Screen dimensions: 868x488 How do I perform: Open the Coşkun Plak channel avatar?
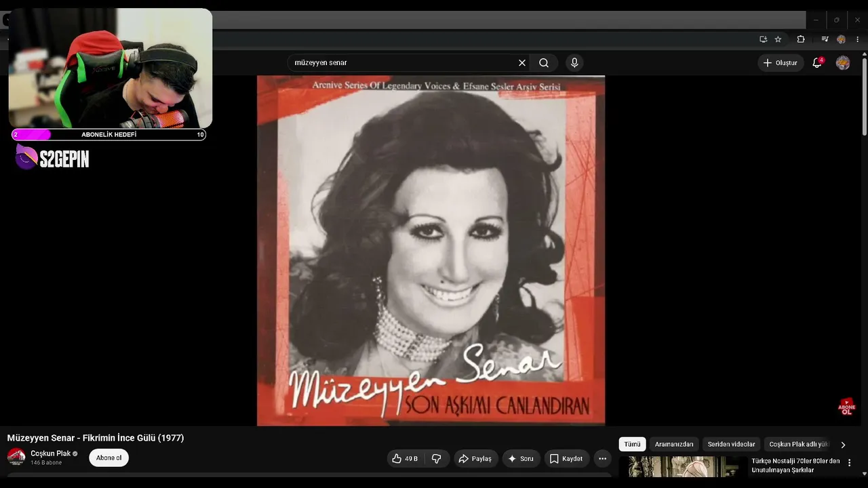(x=16, y=457)
